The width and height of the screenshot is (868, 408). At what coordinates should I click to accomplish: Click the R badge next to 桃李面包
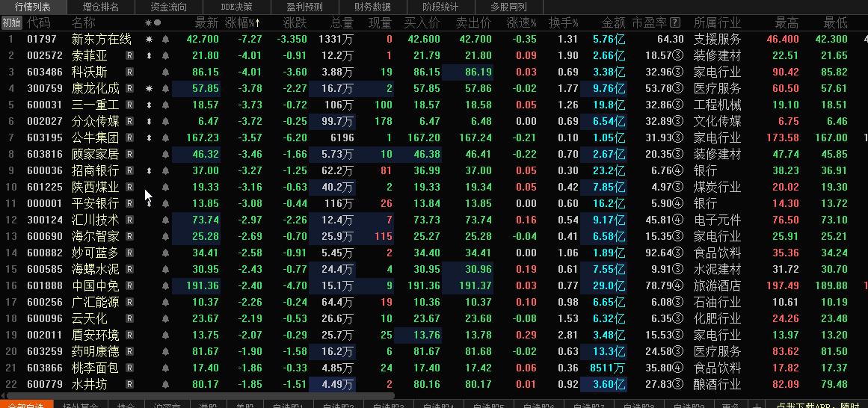point(129,368)
